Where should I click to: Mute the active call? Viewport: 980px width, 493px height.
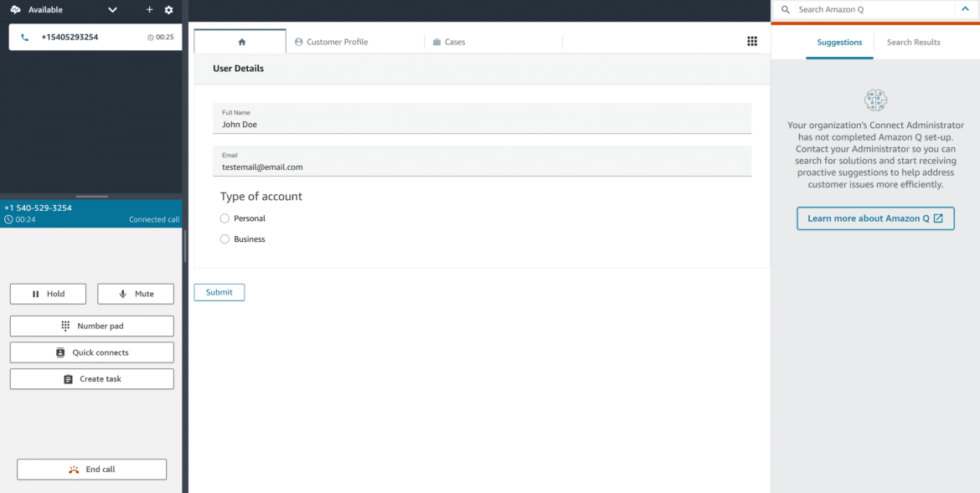pyautogui.click(x=135, y=293)
